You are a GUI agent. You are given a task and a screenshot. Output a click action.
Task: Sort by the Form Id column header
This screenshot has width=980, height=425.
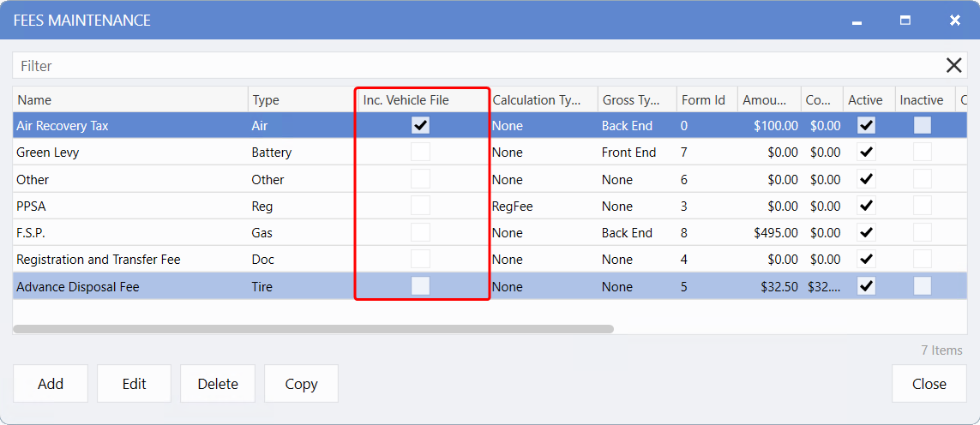click(703, 100)
